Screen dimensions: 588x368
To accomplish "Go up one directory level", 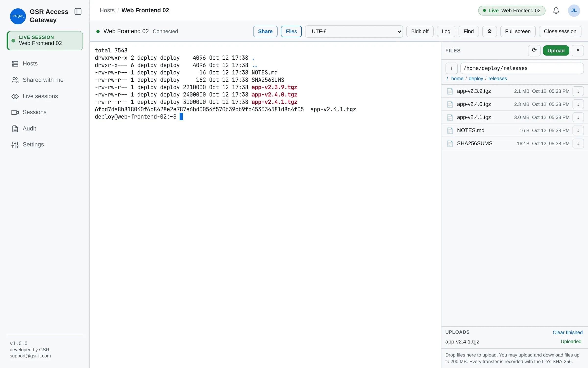I will point(452,68).
